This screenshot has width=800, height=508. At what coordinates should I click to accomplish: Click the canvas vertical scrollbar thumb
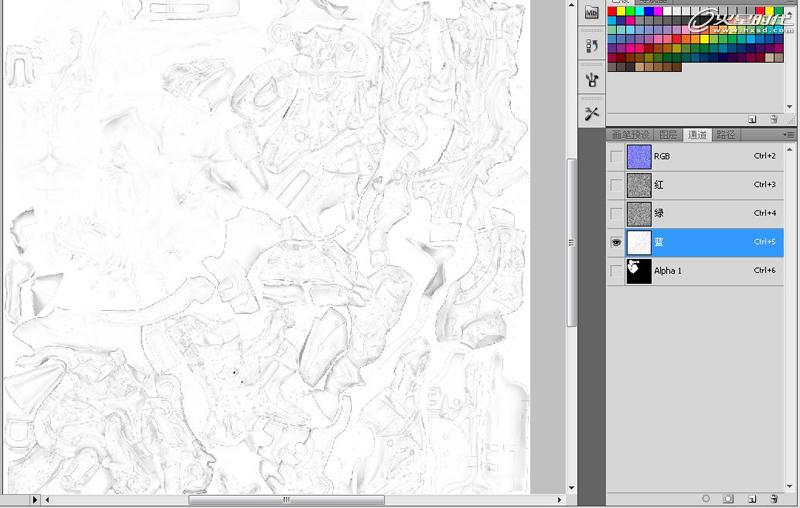pyautogui.click(x=571, y=242)
